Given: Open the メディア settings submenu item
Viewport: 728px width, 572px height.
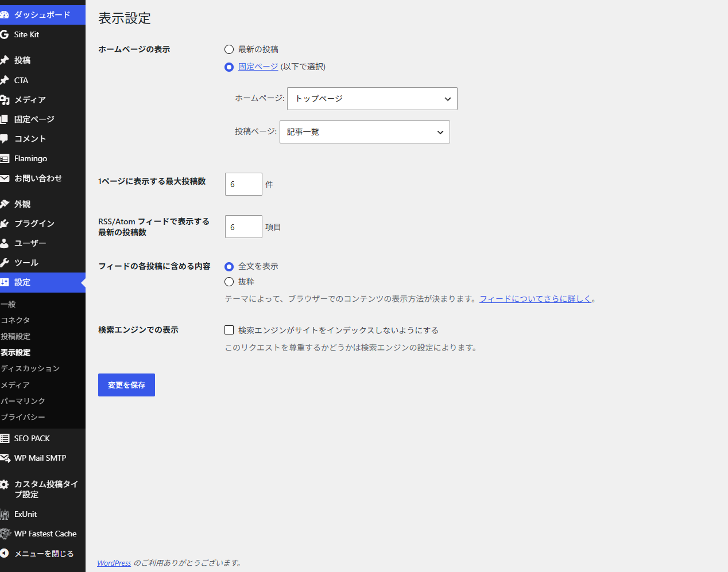Looking at the screenshot, I should click(15, 385).
